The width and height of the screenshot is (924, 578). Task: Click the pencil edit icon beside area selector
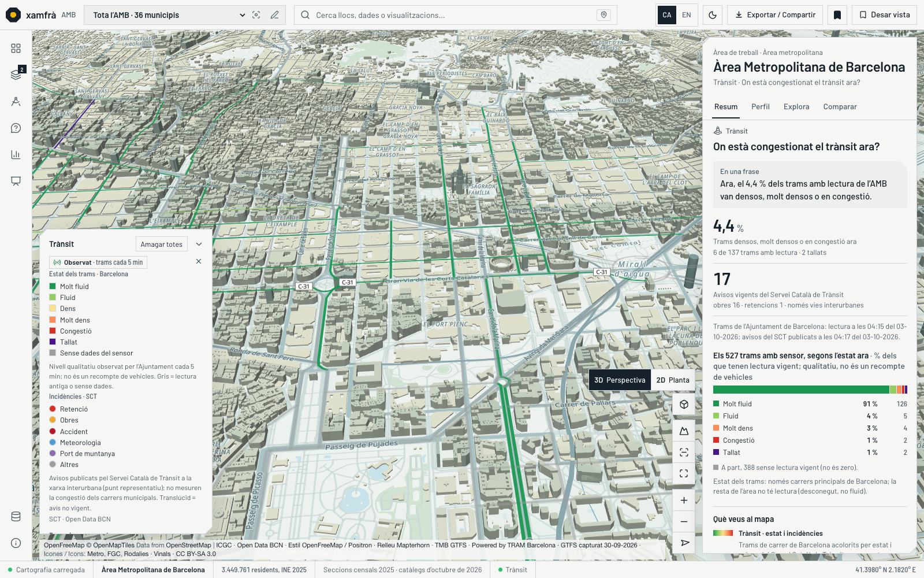[x=275, y=15]
